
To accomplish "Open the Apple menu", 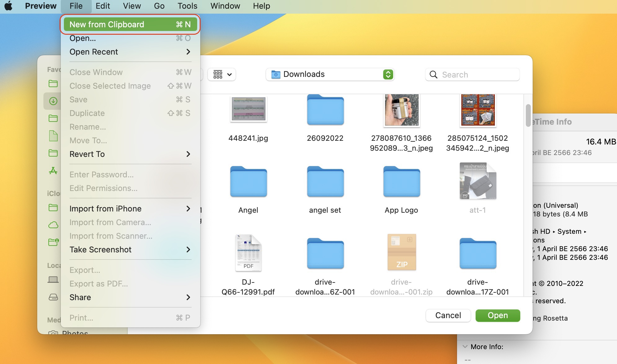I will [9, 6].
